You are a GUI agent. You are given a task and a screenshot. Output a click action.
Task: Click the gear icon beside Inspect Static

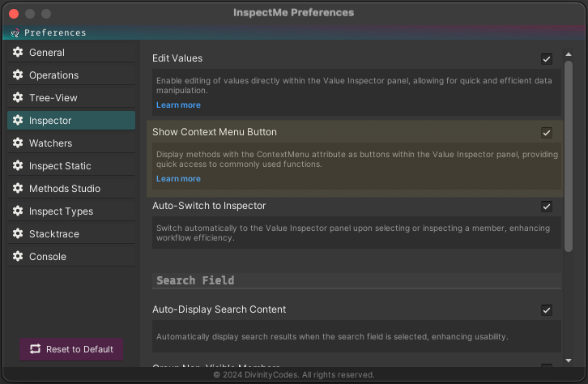click(18, 165)
